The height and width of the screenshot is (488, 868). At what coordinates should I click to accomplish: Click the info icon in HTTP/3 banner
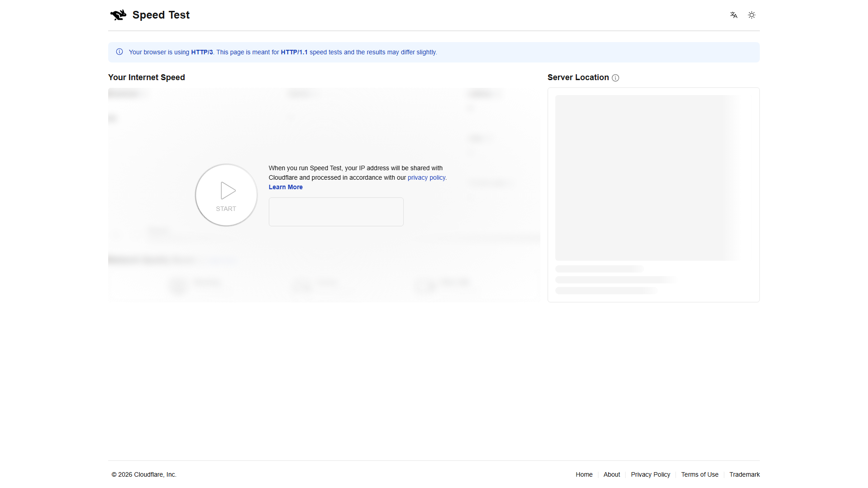point(119,52)
